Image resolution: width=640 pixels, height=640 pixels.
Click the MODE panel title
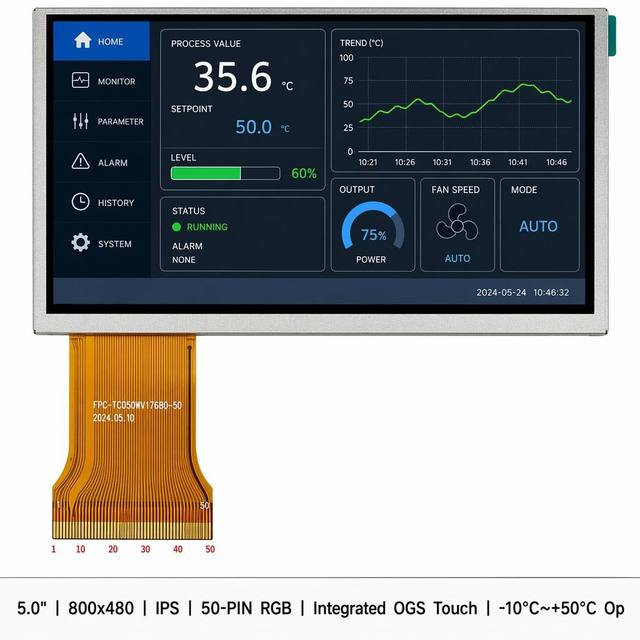(x=524, y=190)
